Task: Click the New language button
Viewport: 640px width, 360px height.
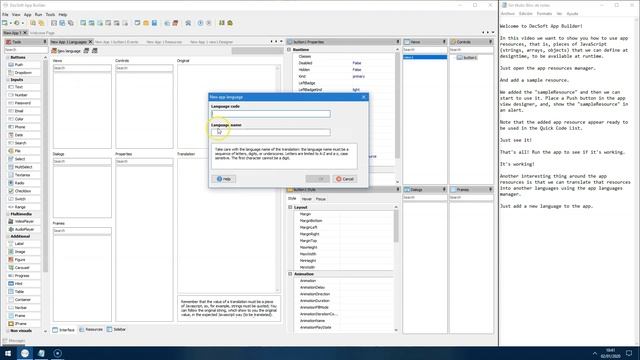Action: pyautogui.click(x=66, y=51)
